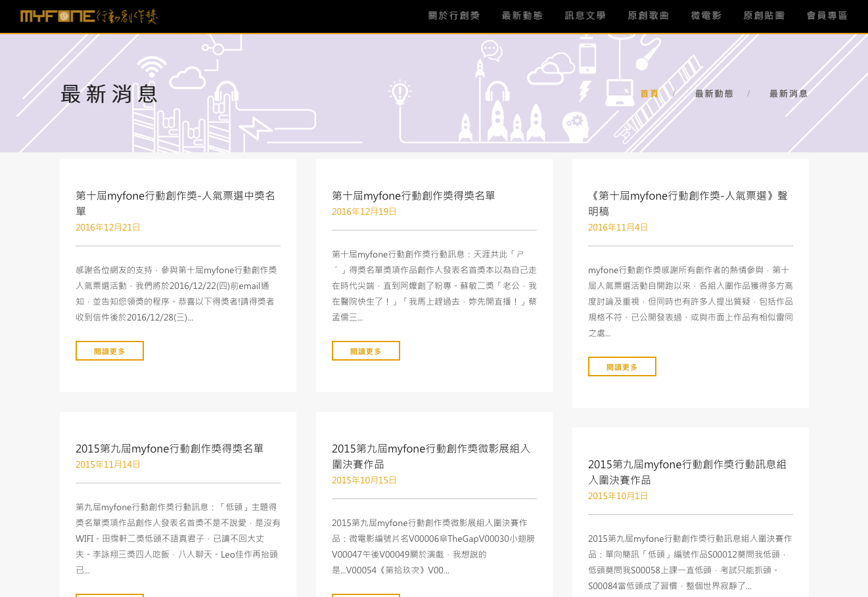This screenshot has height=597, width=868.
Task: Open the 會員專區 menu
Action: pyautogui.click(x=827, y=16)
